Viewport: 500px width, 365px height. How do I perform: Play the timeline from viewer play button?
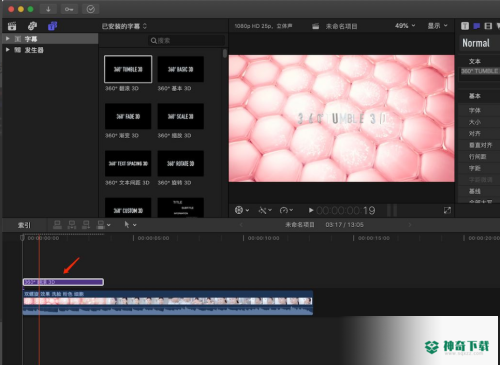311,210
